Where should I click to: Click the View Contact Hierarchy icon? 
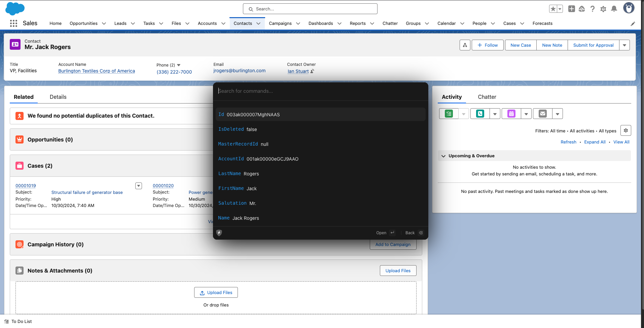465,45
